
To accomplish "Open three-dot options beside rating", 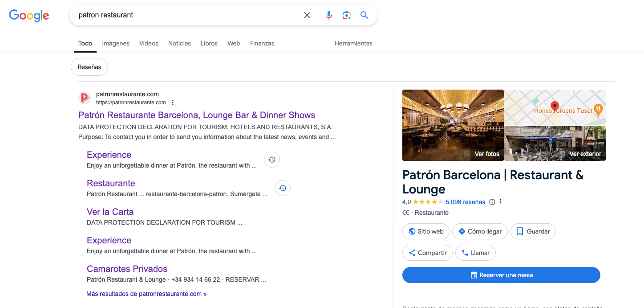I will pyautogui.click(x=500, y=201).
